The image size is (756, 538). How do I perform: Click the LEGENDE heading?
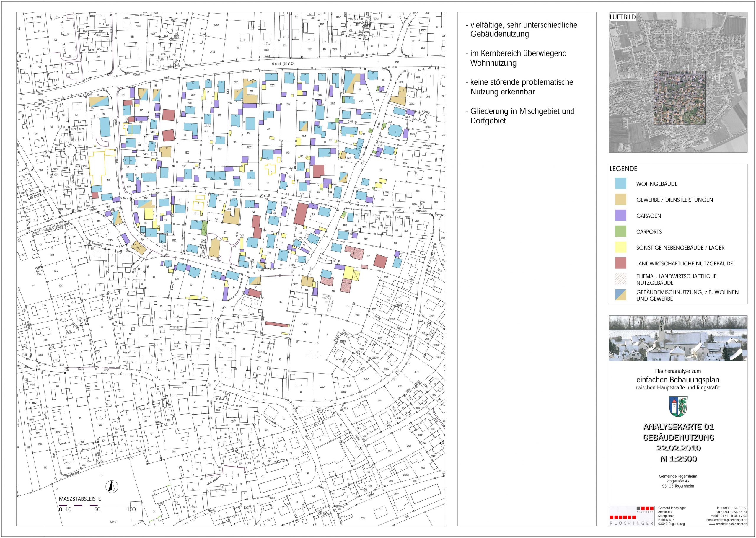[623, 169]
